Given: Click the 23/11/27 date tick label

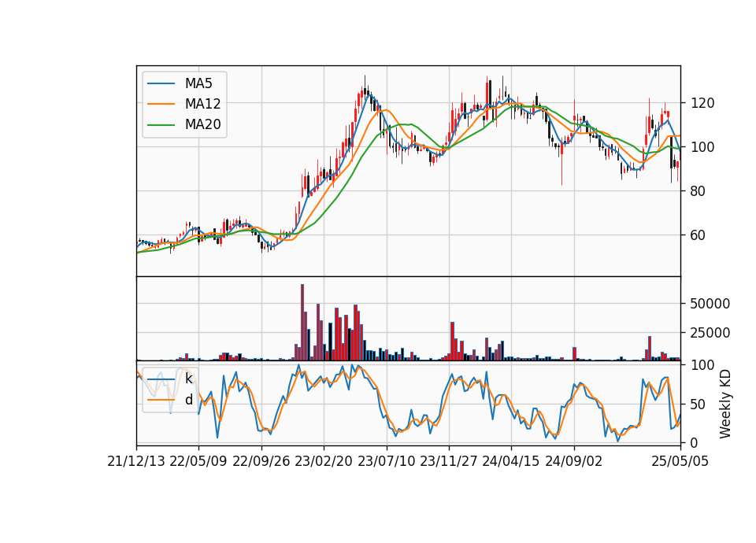Looking at the screenshot, I should (x=449, y=461).
